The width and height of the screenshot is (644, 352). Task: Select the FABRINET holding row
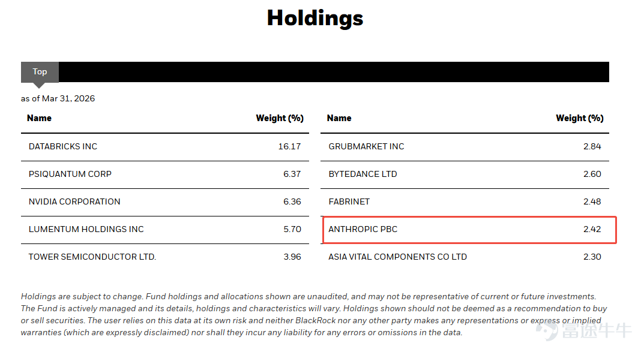pyautogui.click(x=465, y=202)
